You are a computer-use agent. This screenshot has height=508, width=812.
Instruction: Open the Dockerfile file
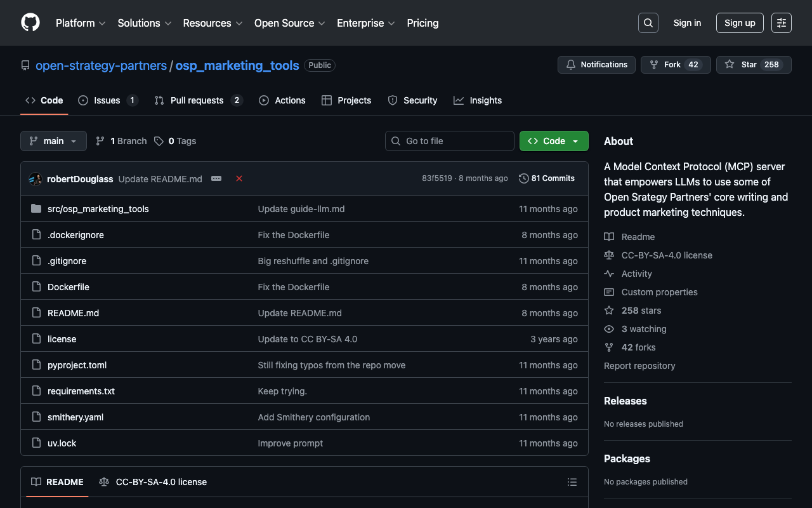(x=69, y=287)
